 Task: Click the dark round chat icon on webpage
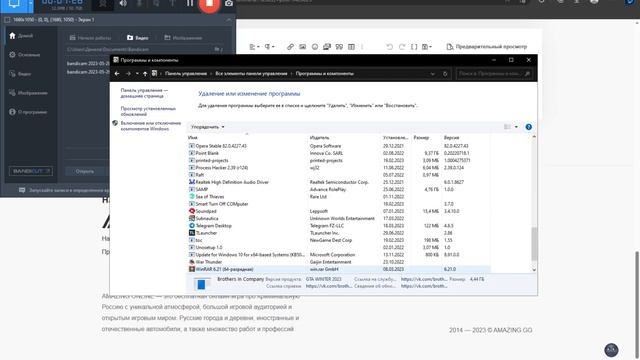611,350
